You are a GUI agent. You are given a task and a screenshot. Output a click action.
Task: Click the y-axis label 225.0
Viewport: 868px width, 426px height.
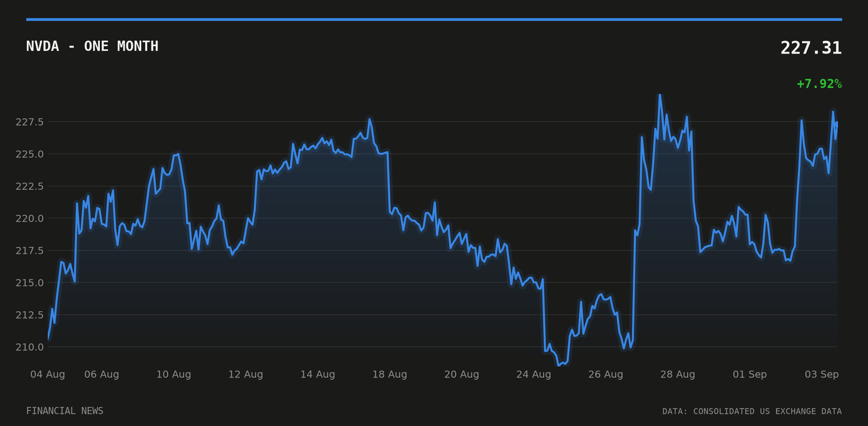tap(30, 154)
